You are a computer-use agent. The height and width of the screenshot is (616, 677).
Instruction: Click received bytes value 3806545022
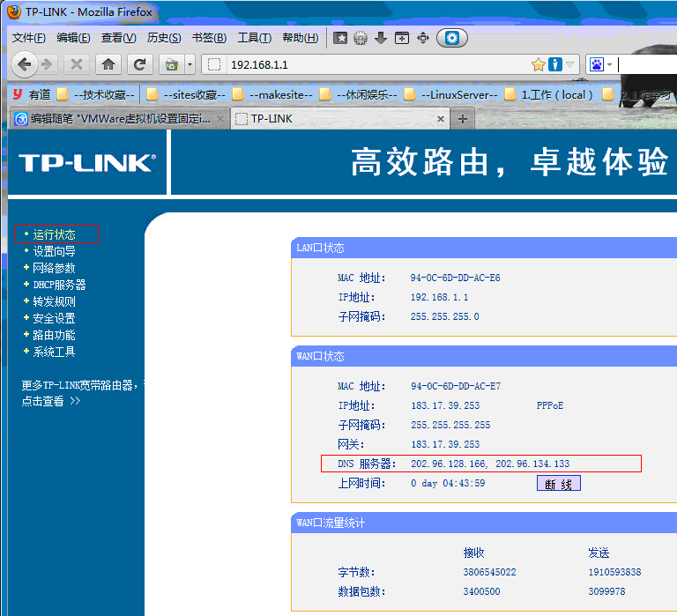tap(489, 572)
